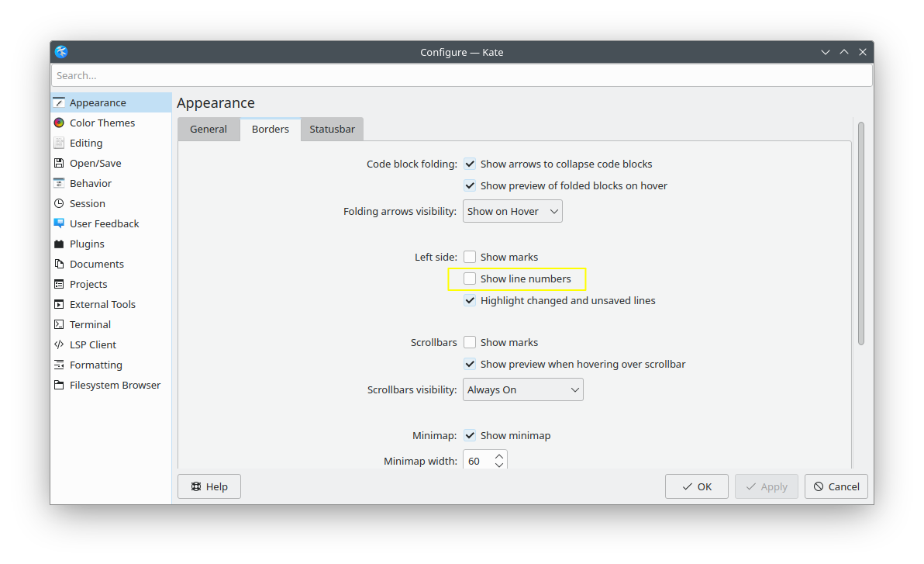Switch to the Statusbar tab
The height and width of the screenshot is (564, 924).
coord(332,129)
